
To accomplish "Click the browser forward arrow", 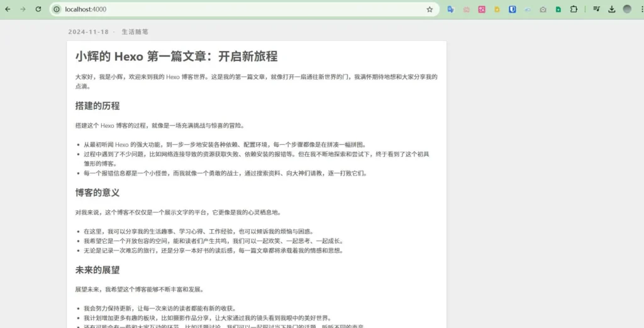I will tap(23, 9).
